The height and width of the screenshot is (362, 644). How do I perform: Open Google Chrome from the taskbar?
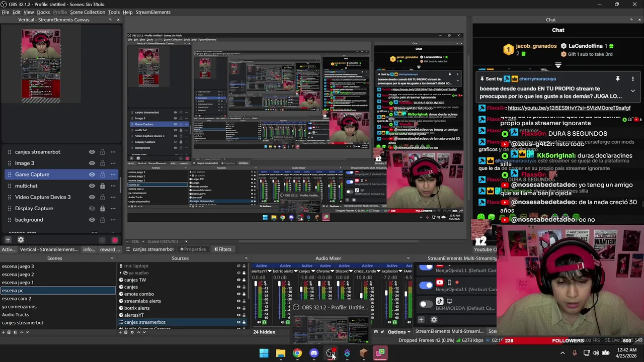point(297,353)
